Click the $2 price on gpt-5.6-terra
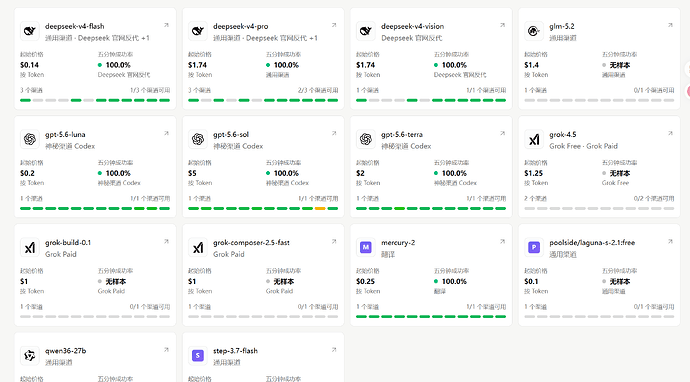690x382 pixels. (x=360, y=173)
